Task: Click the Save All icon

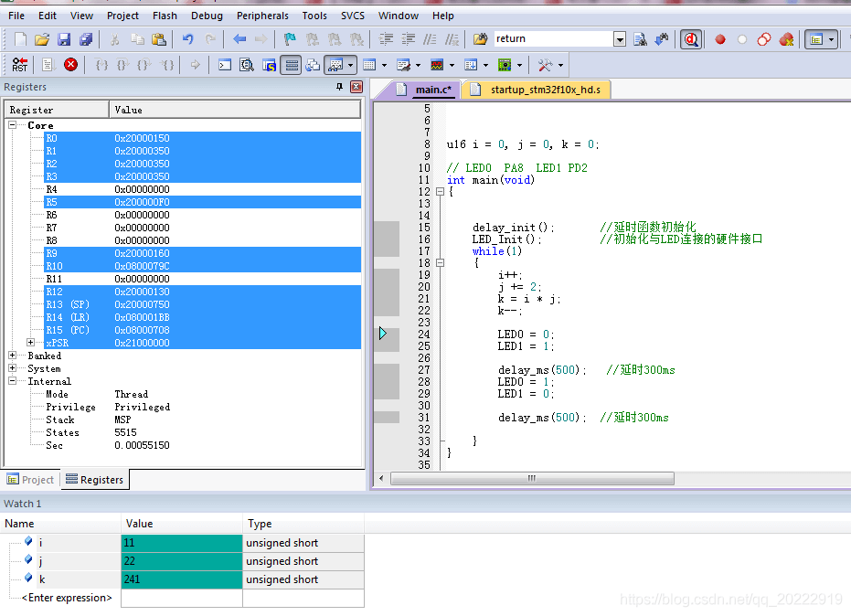Action: 86,39
